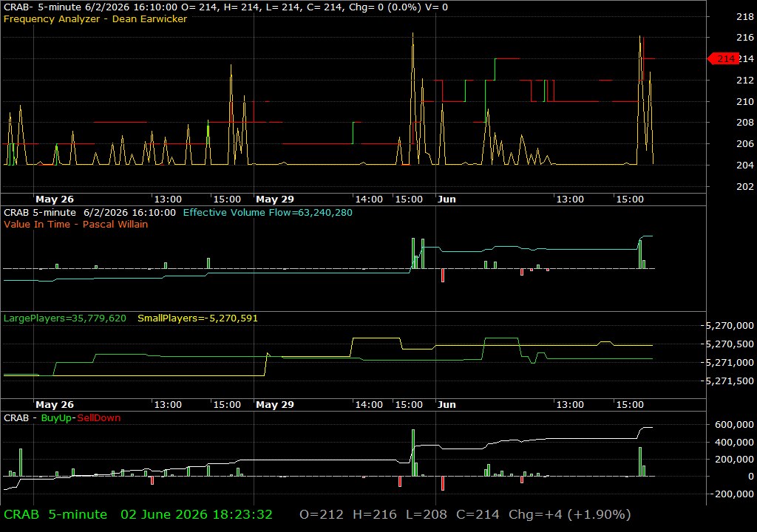Click price level 202 on price axis
This screenshot has height=532, width=757.
[745, 186]
